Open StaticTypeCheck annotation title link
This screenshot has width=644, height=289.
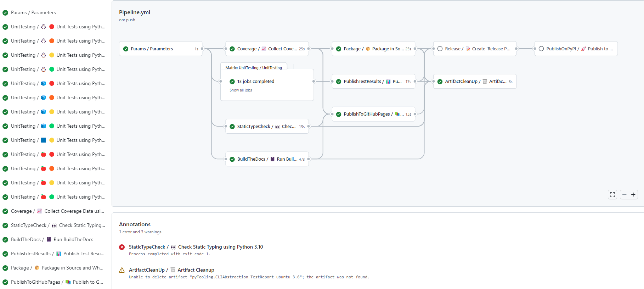[196, 247]
